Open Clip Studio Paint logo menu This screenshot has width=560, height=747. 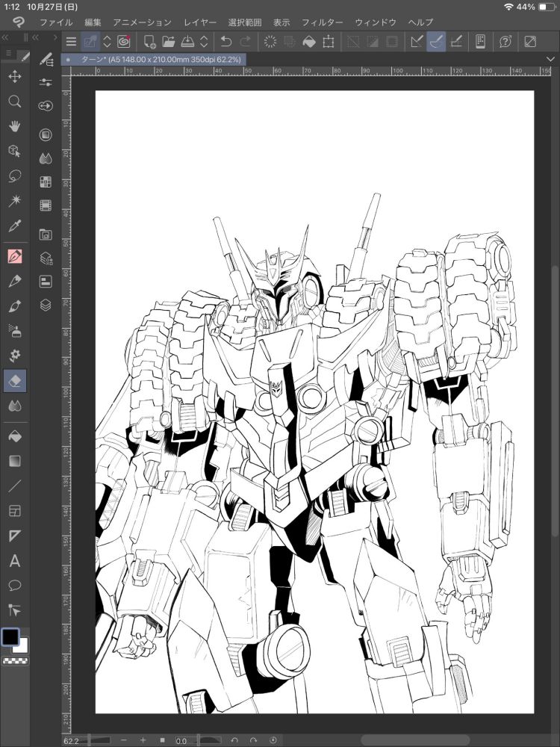tap(19, 22)
